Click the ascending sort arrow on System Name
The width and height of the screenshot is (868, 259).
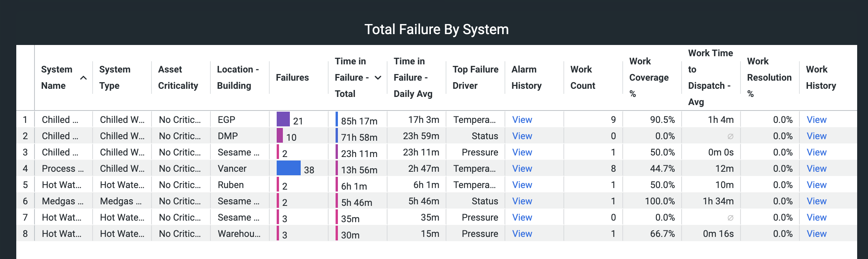point(83,78)
